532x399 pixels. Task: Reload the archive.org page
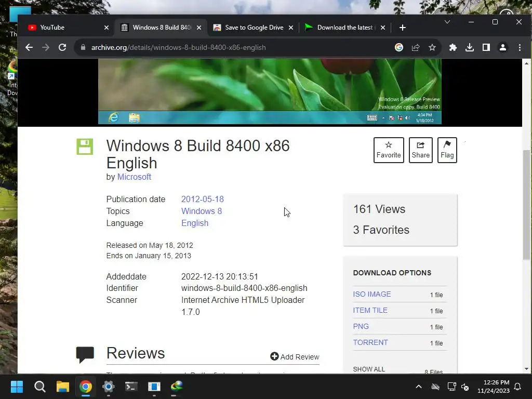tap(62, 47)
